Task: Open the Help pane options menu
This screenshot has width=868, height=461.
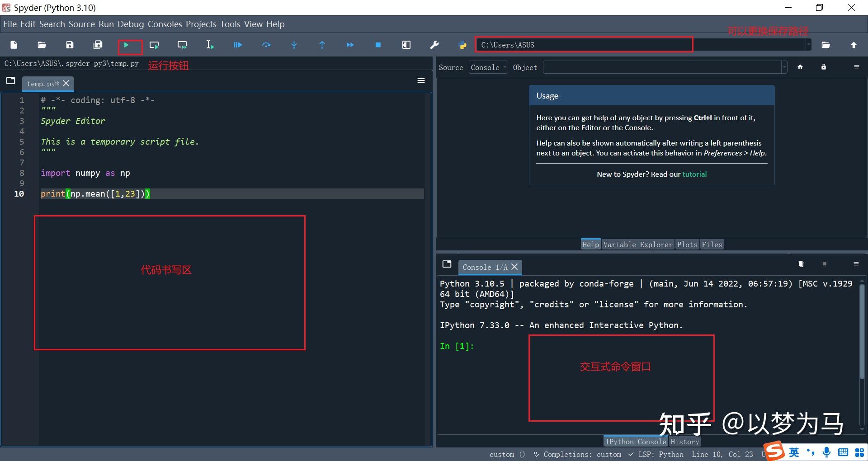Action: [x=857, y=66]
